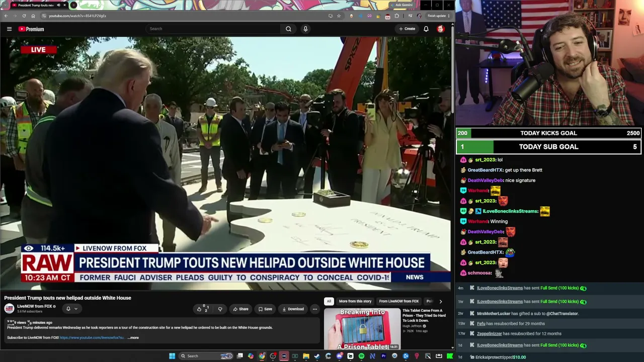Mute the tab using its audio icon

pos(58,5)
